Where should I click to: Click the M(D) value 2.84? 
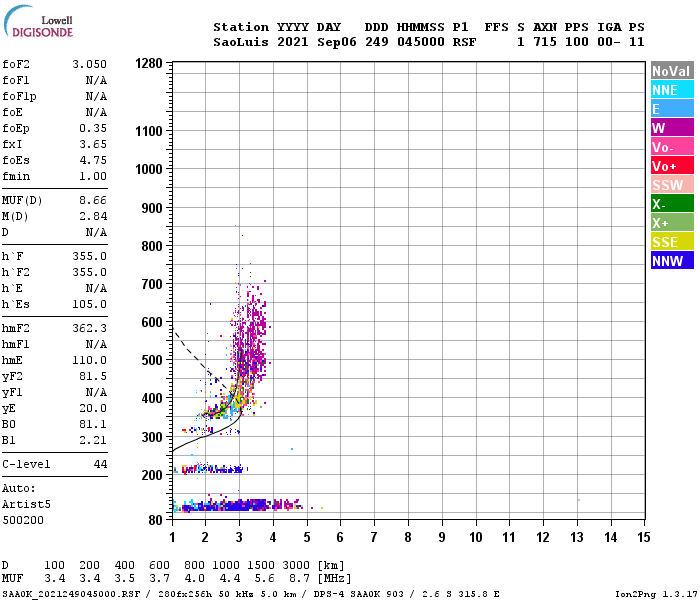coord(93,217)
